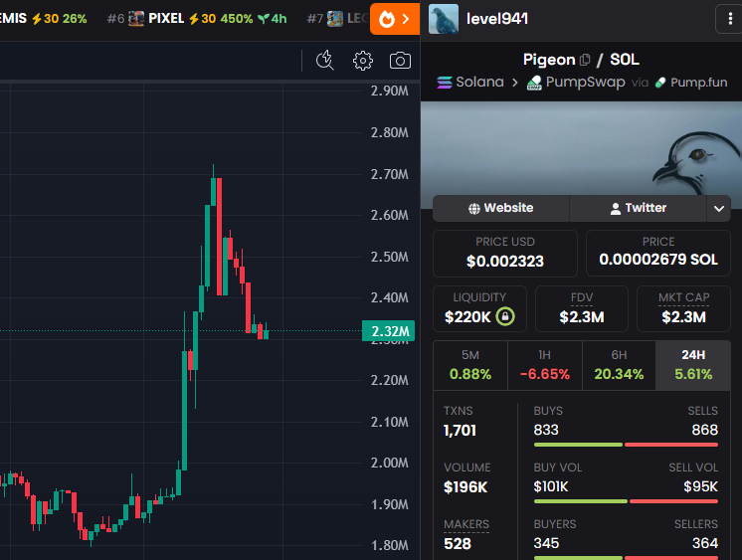Screen dimensions: 742x560
Task: Click the LIQUIDITY $220K box
Action: point(479,309)
